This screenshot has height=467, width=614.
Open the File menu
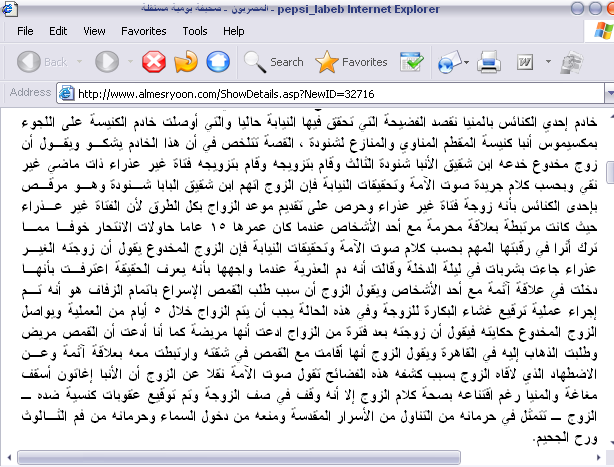point(25,31)
